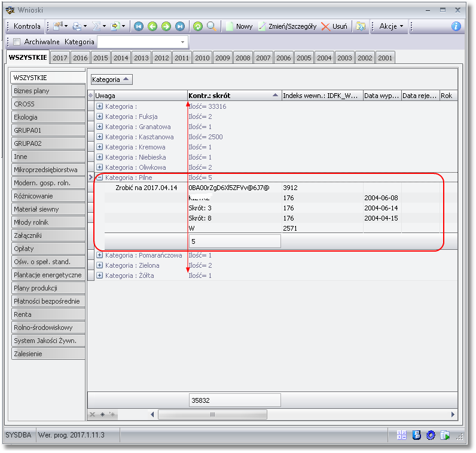Image resolution: width=476 pixels, height=453 pixels.
Task: Click the Kategoria grouping header chip
Action: click(x=111, y=79)
